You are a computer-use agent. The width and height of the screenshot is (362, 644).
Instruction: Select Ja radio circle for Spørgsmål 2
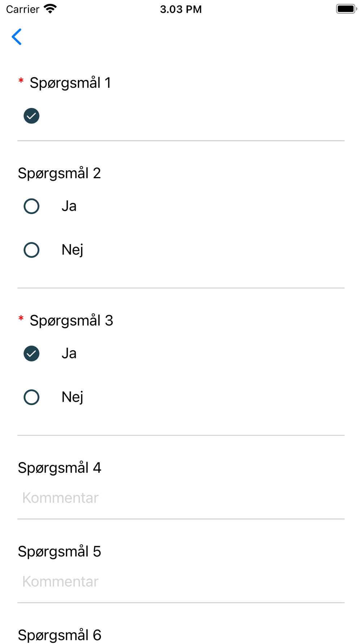coord(31,206)
